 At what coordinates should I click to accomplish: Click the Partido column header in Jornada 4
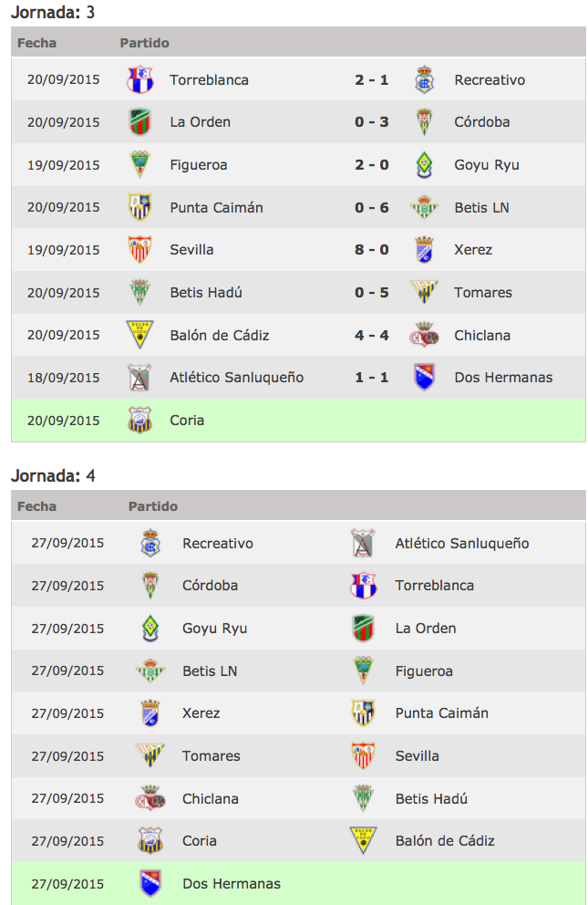pyautogui.click(x=153, y=506)
